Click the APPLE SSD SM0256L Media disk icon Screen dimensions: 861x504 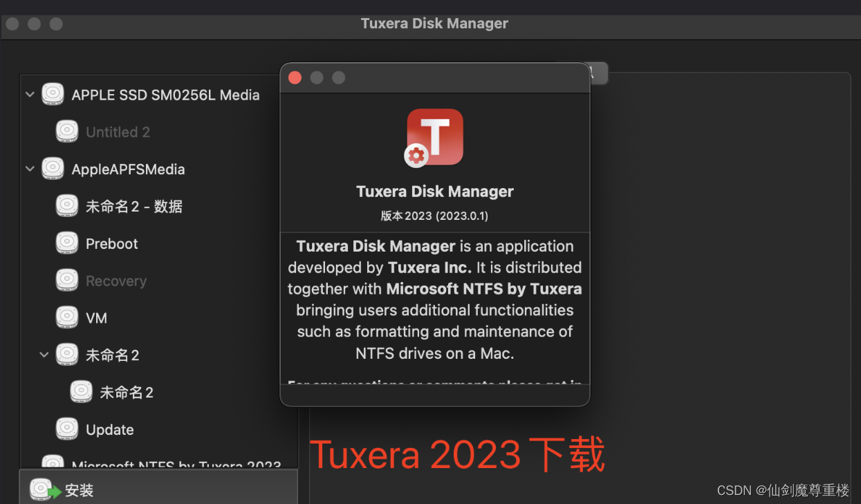point(53,95)
